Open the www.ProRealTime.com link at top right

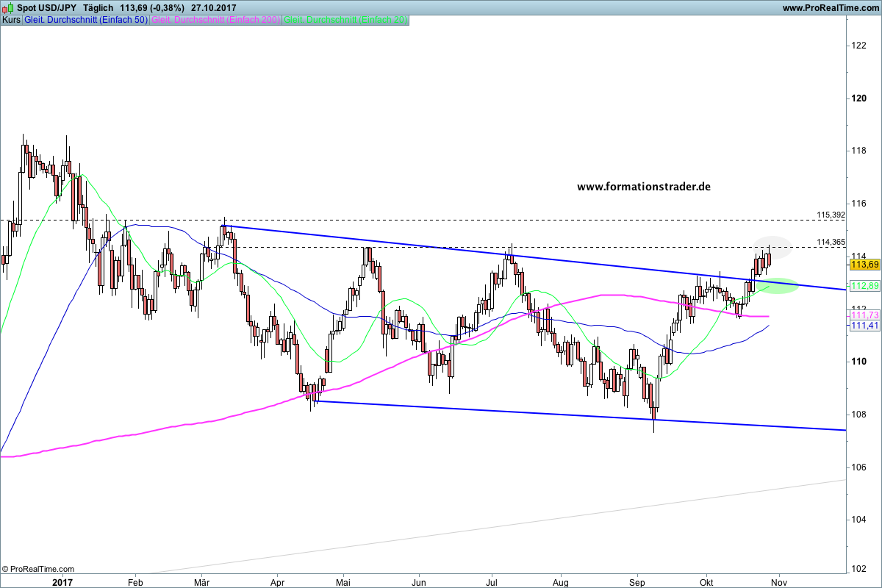830,7
